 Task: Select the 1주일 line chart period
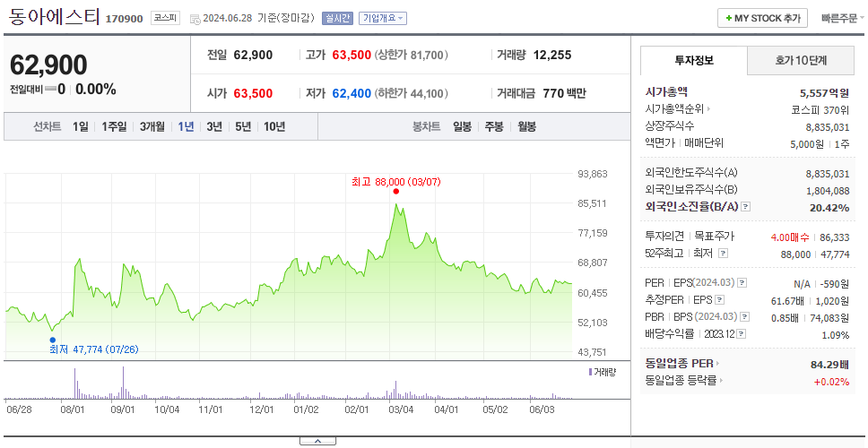pos(114,126)
